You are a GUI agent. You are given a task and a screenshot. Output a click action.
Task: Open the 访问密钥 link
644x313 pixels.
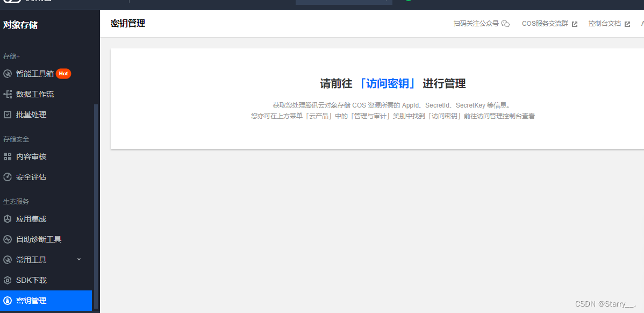[387, 84]
